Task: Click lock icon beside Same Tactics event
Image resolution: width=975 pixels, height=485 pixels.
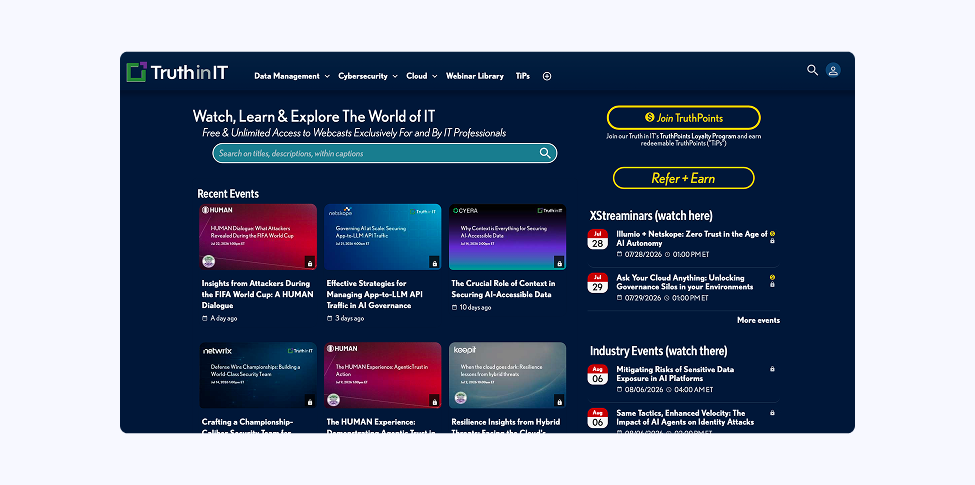Action: pos(772,412)
